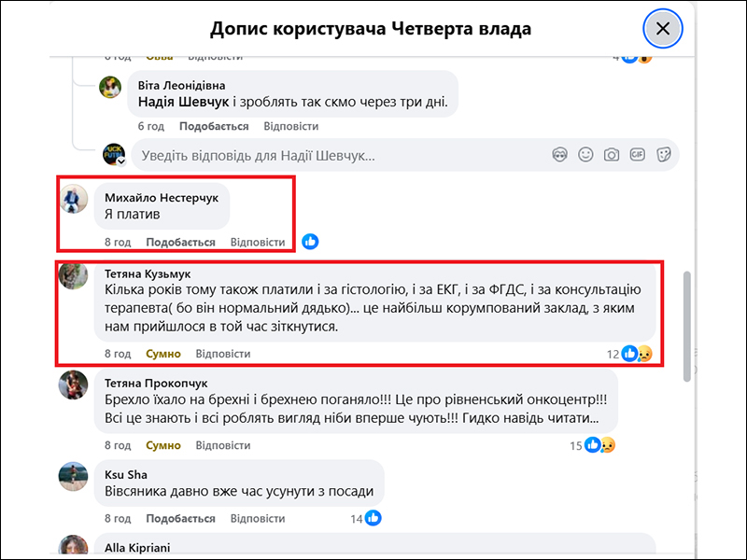Toggle Сумно reaction on Тетяна Прокопчук's comment
This screenshot has width=747, height=560.
tap(163, 445)
